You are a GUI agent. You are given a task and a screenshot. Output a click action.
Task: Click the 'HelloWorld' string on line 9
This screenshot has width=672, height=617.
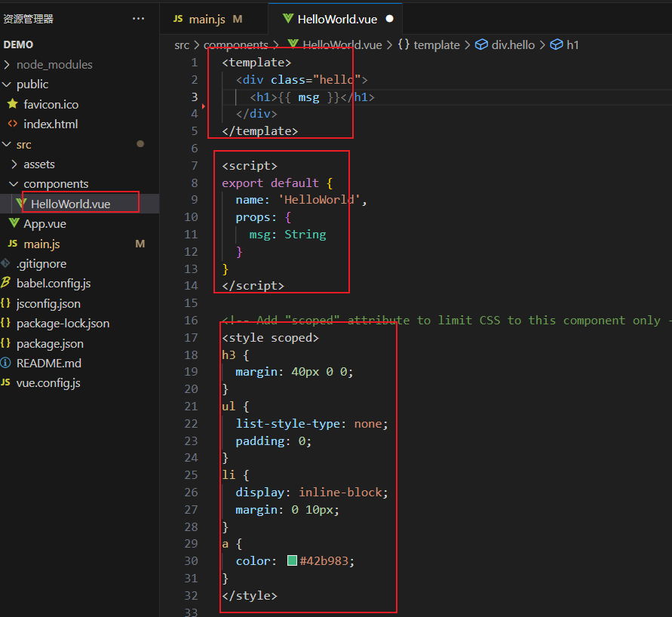point(320,200)
